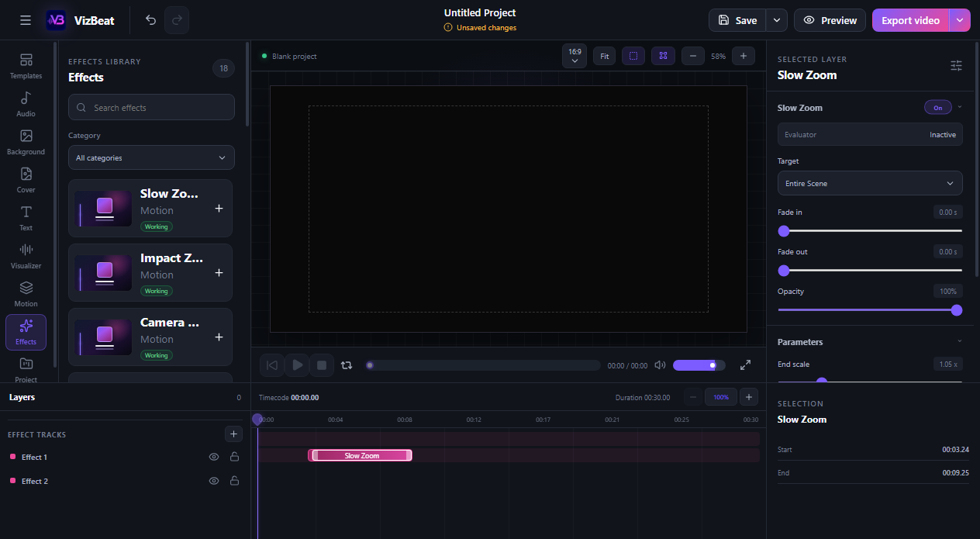The width and height of the screenshot is (980, 539).
Task: Zoom out the canvas with minus
Action: pos(693,56)
